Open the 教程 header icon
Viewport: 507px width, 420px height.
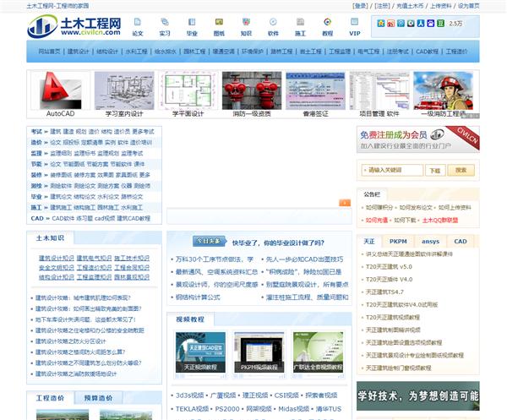pos(328,26)
